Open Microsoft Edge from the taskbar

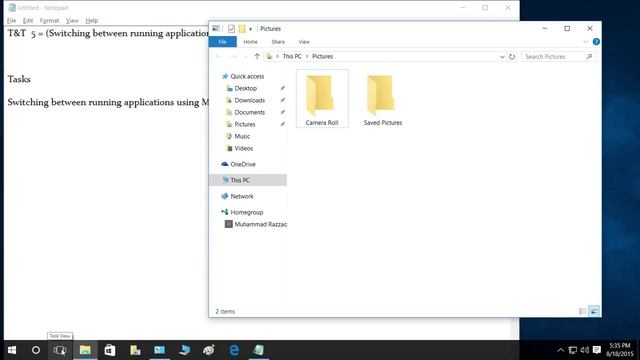point(234,350)
